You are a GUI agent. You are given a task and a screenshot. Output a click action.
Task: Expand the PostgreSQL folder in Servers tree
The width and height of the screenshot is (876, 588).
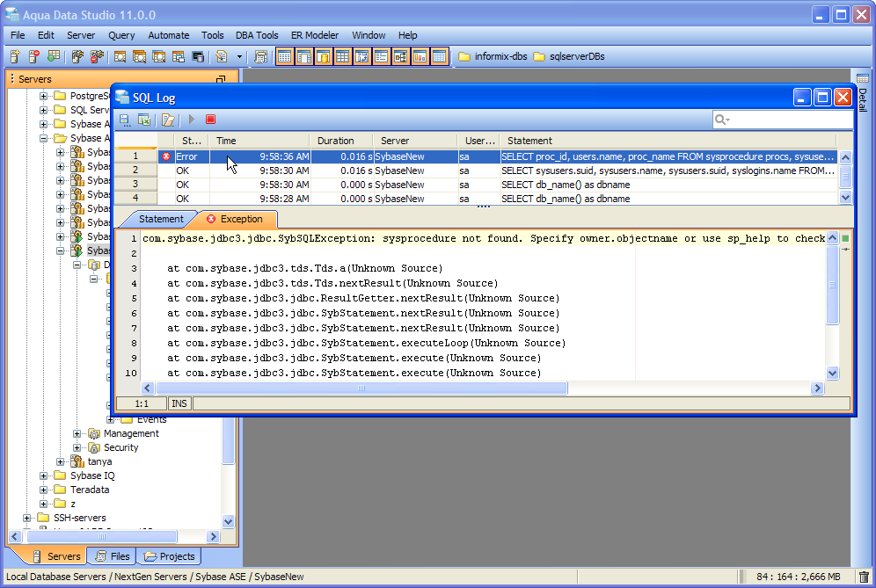pos(44,96)
